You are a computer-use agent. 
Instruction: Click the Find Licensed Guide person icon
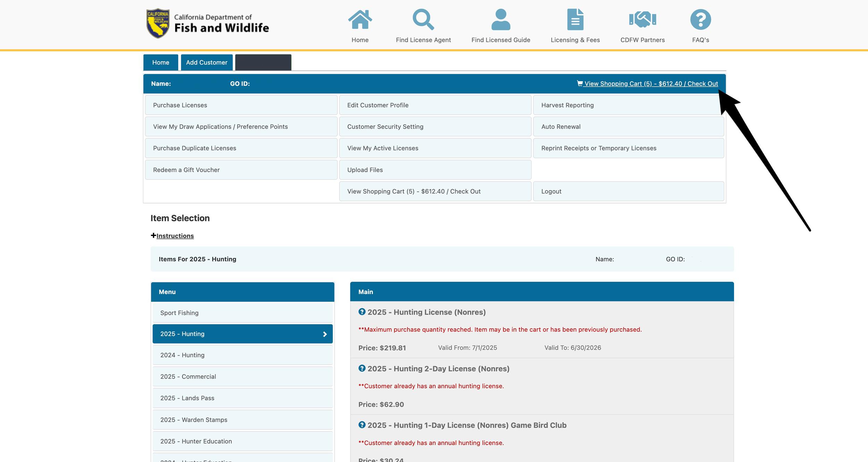coord(500,20)
